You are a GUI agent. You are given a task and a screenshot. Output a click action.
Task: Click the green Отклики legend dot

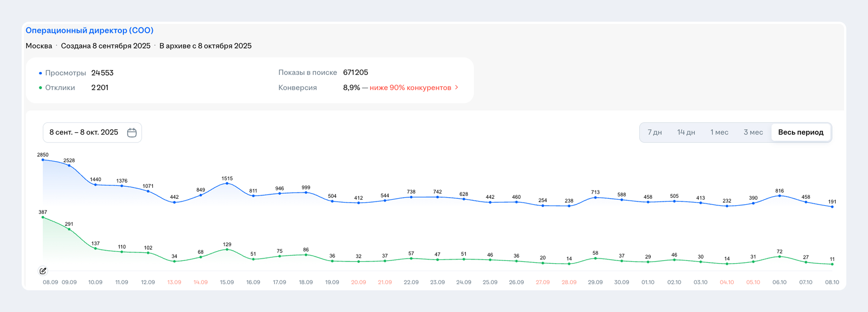pos(41,88)
